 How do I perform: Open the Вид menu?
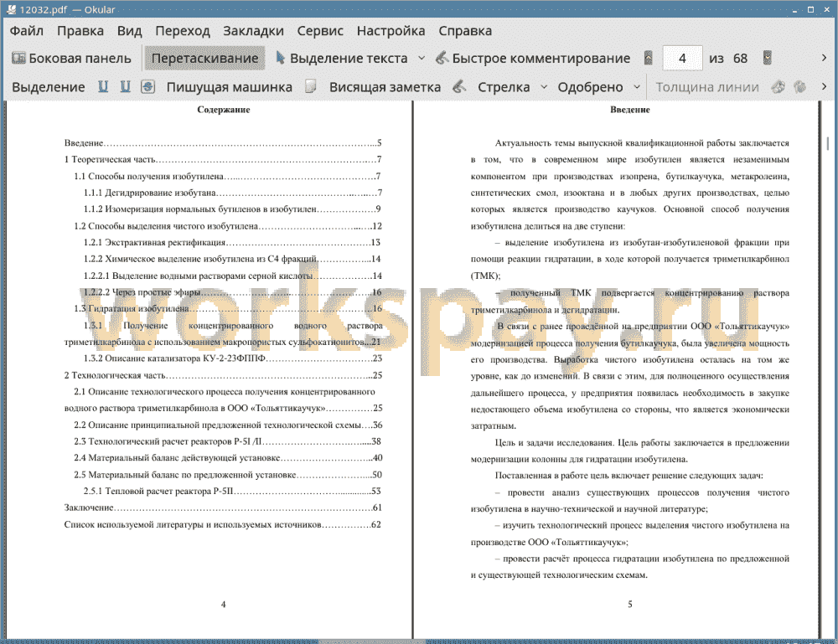(130, 31)
